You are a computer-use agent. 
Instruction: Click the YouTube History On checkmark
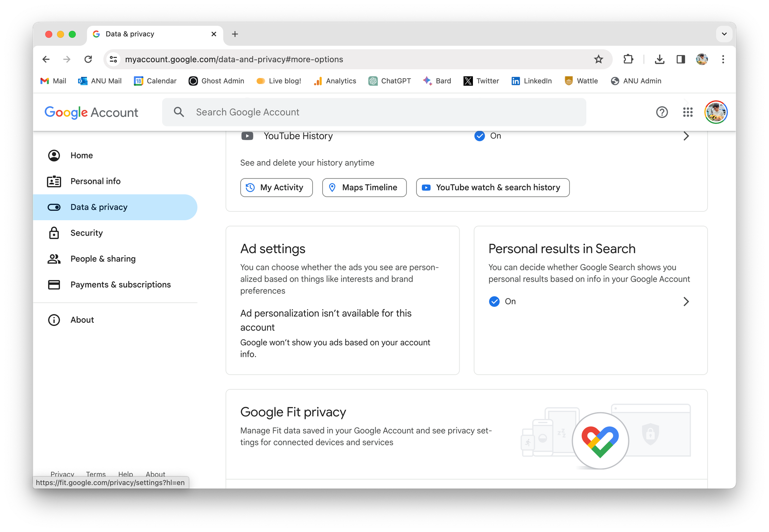(x=479, y=136)
